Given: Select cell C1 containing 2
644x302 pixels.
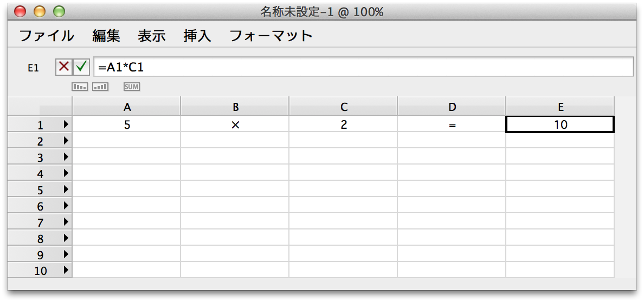Looking at the screenshot, I should (343, 124).
